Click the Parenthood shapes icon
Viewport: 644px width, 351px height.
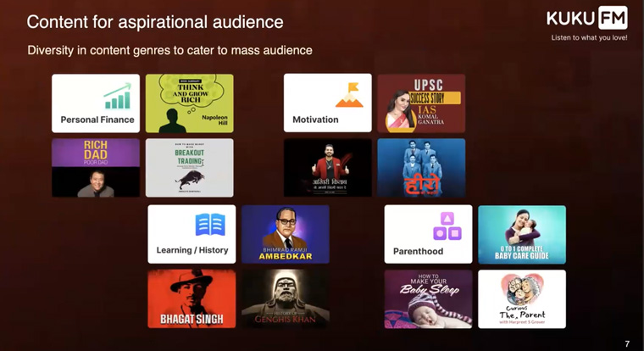click(x=447, y=226)
